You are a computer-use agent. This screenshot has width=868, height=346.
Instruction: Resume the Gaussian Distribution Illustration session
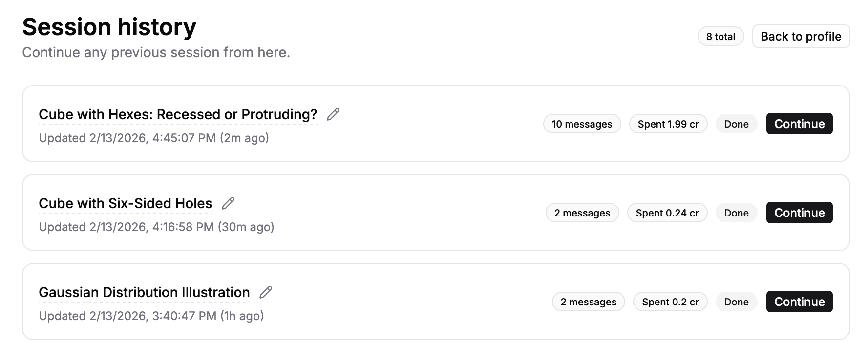click(x=799, y=302)
